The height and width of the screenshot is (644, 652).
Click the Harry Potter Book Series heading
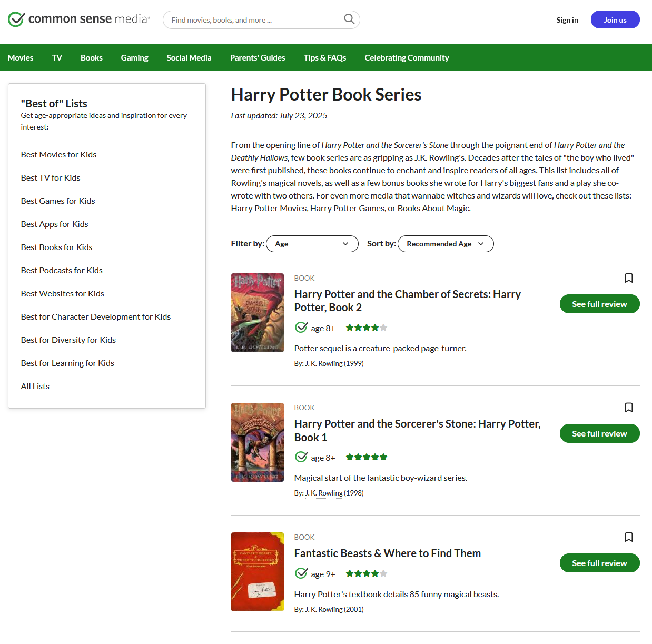tap(326, 94)
